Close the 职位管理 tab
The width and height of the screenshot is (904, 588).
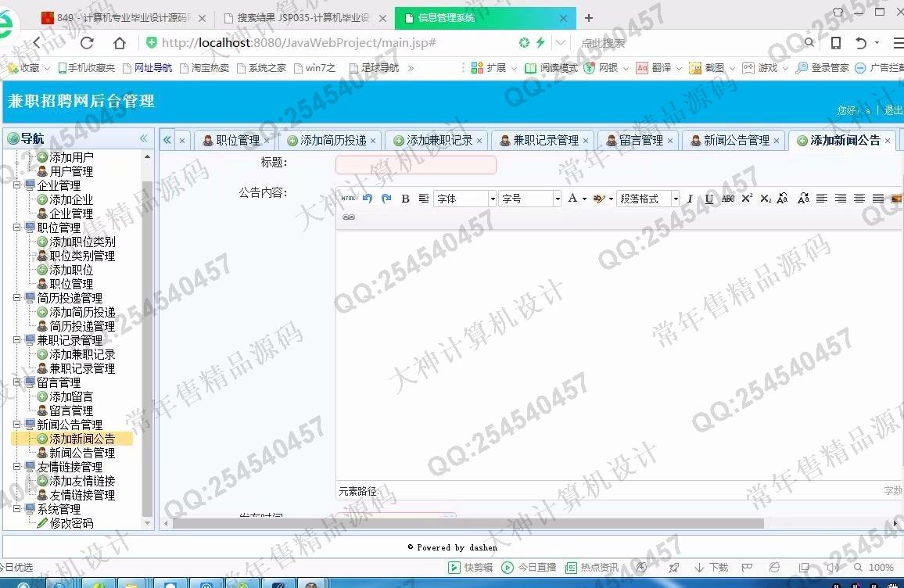pos(267,141)
